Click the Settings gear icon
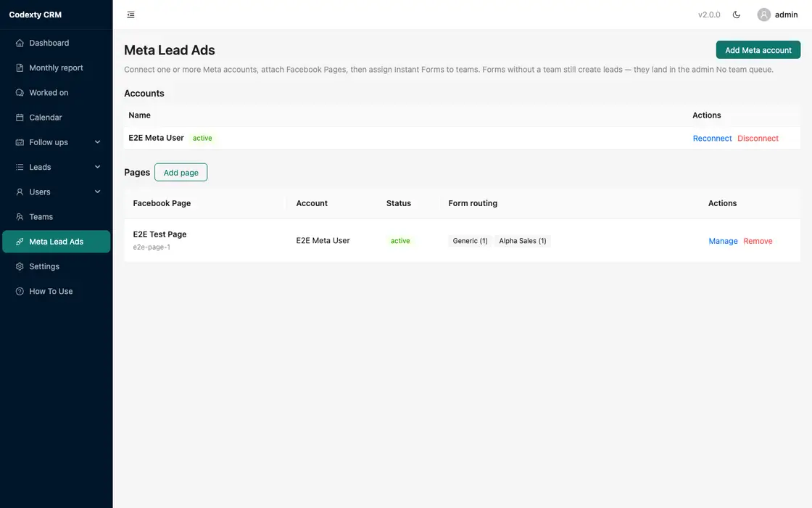Screen dimensions: 812x508 click(x=20, y=267)
